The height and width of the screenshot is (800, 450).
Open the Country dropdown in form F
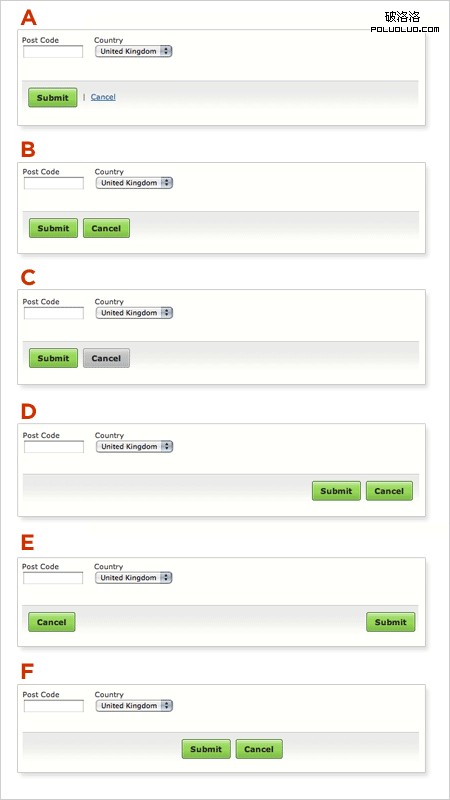pos(134,706)
